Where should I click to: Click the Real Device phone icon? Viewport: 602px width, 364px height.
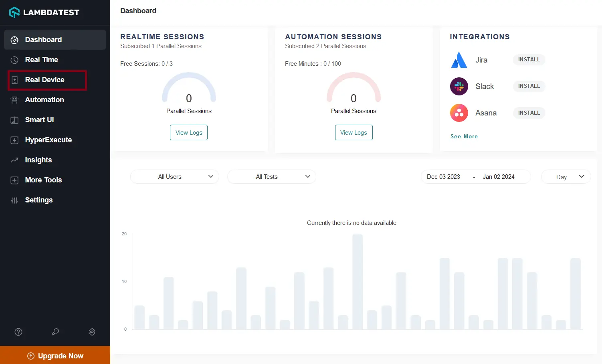[14, 80]
